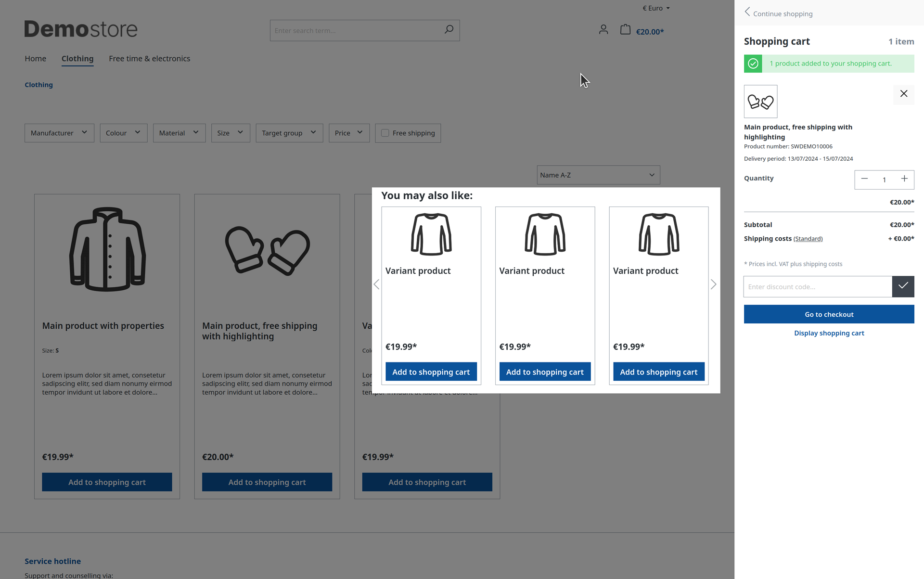The width and height of the screenshot is (924, 579).
Task: Click Go to checkout button
Action: (x=829, y=314)
